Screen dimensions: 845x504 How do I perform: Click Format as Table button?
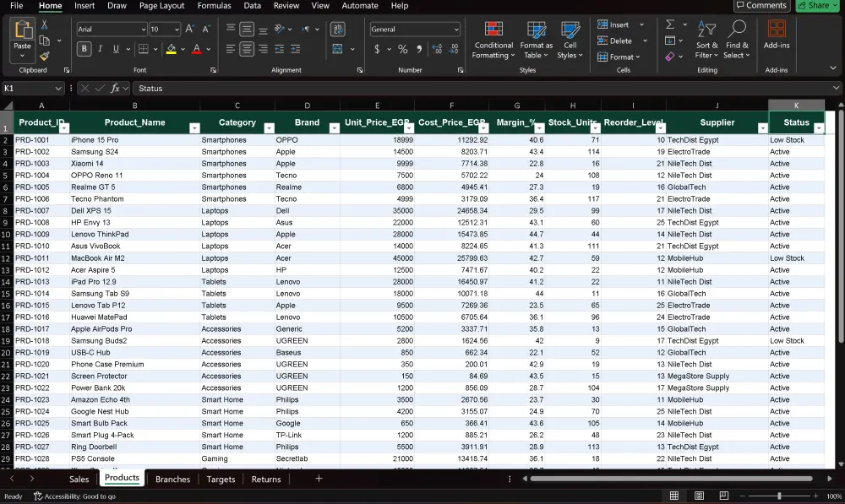537,40
